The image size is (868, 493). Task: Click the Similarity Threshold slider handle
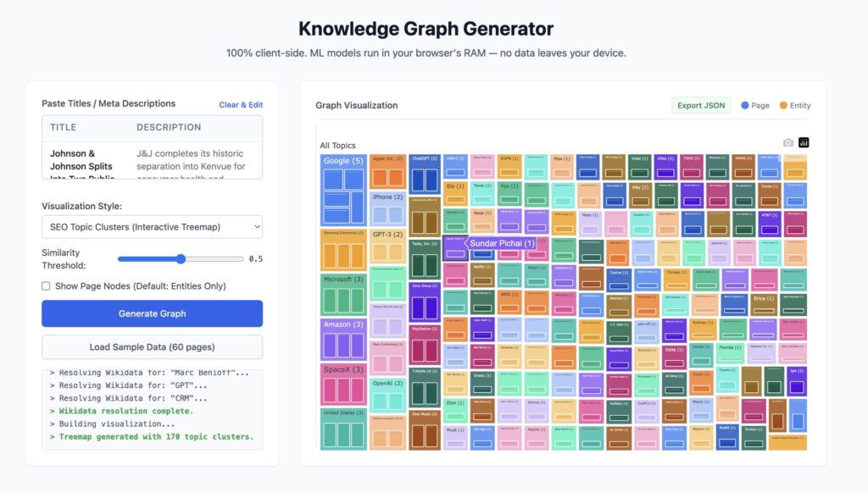(181, 259)
